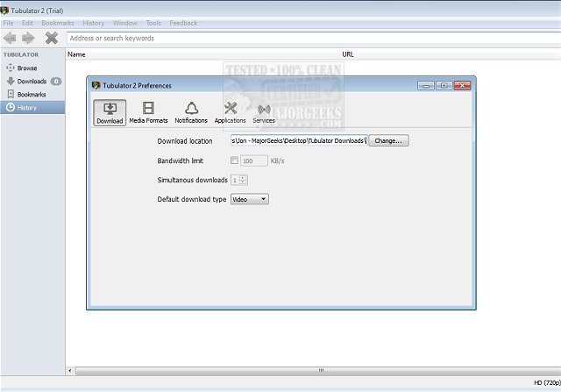Open the Edit menu
This screenshot has width=561, height=392.
click(27, 23)
